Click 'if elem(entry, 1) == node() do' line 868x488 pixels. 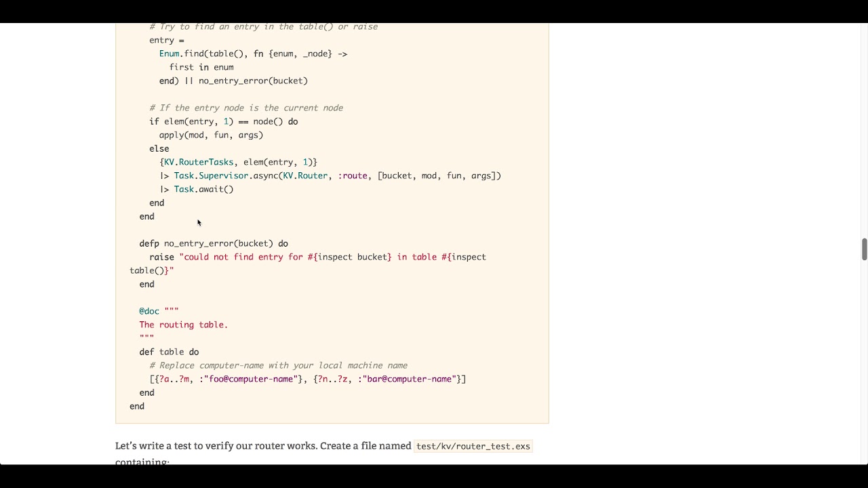coord(224,121)
